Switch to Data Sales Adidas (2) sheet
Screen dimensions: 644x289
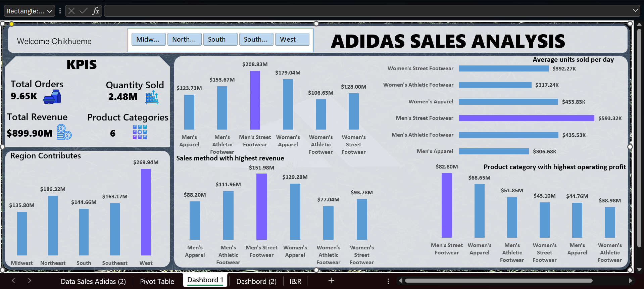(93, 281)
